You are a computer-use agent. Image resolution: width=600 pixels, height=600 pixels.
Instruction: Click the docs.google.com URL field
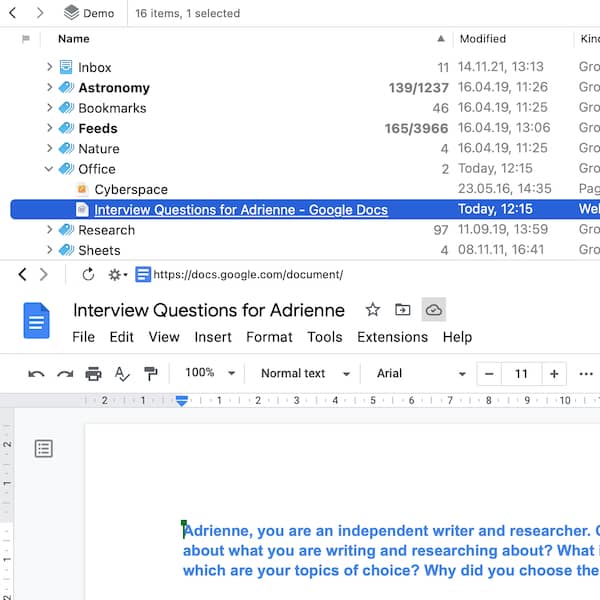tap(248, 274)
